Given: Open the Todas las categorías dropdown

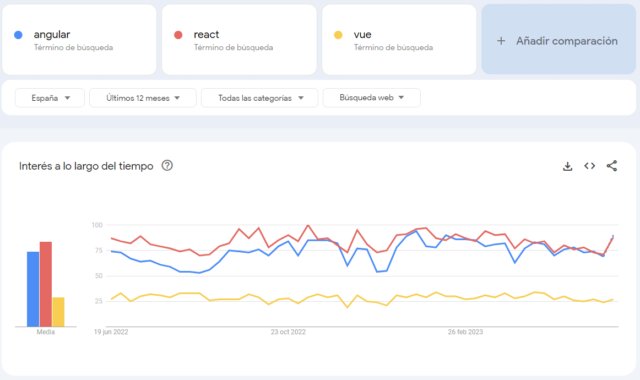Looking at the screenshot, I should tap(260, 98).
